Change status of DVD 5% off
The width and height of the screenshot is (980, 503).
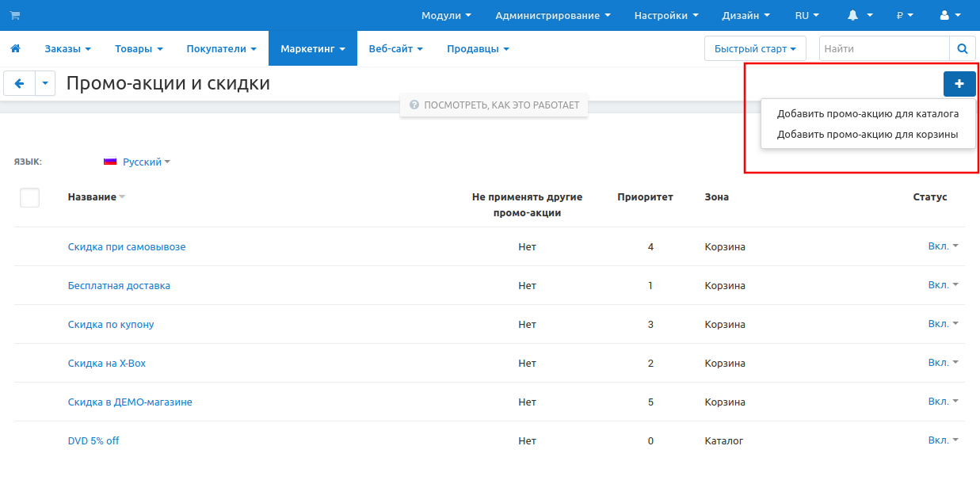point(943,440)
